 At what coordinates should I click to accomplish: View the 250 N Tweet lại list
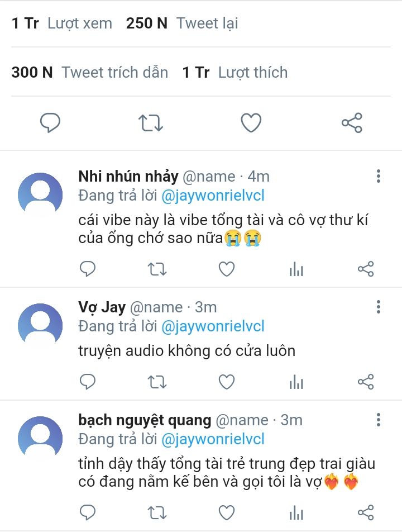coord(182,23)
